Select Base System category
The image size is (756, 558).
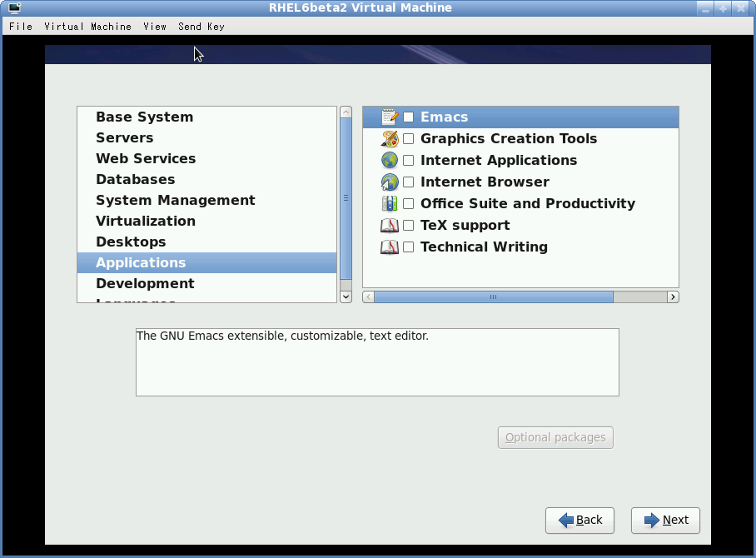(x=206, y=117)
